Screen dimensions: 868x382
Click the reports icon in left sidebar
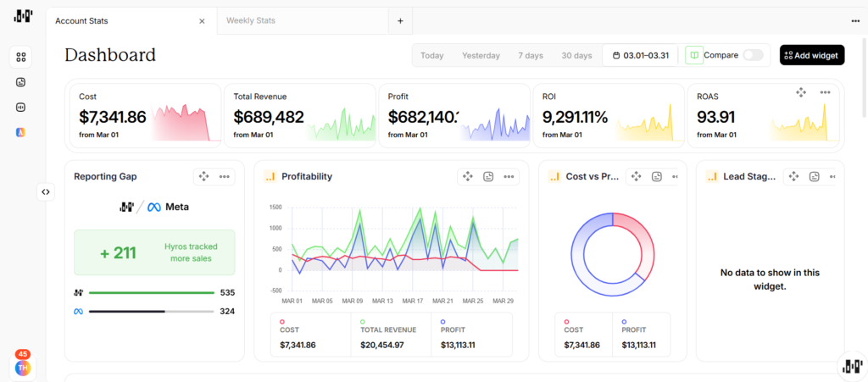(21, 82)
